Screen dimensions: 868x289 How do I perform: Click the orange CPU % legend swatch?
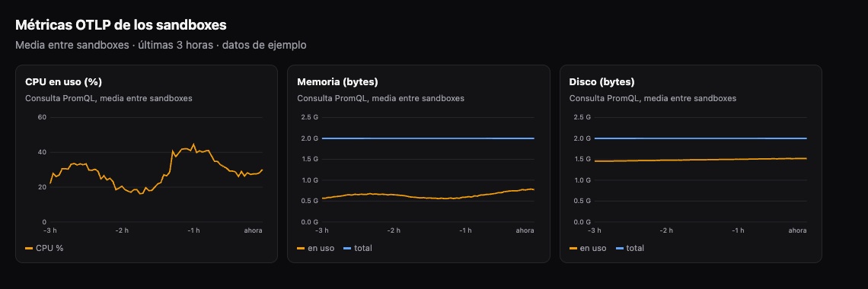pos(30,249)
